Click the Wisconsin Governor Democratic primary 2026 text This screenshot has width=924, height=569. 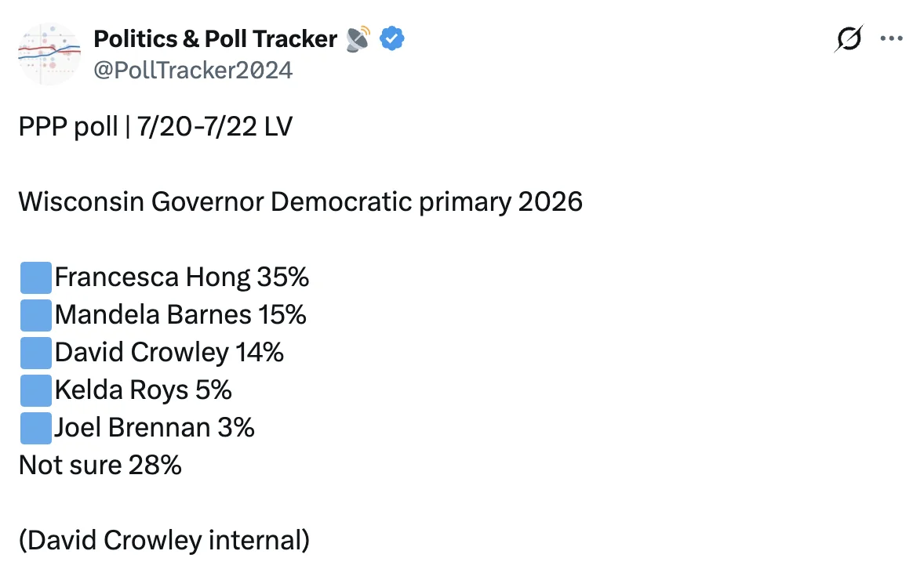300,202
